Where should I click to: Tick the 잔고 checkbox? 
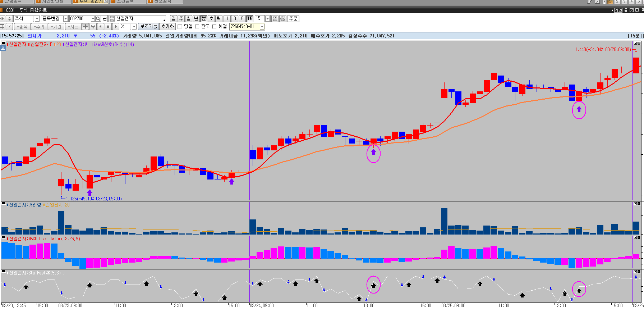[x=197, y=27]
